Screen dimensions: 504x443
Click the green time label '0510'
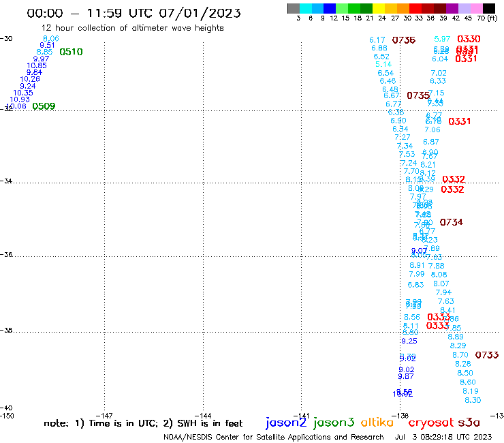click(x=71, y=52)
